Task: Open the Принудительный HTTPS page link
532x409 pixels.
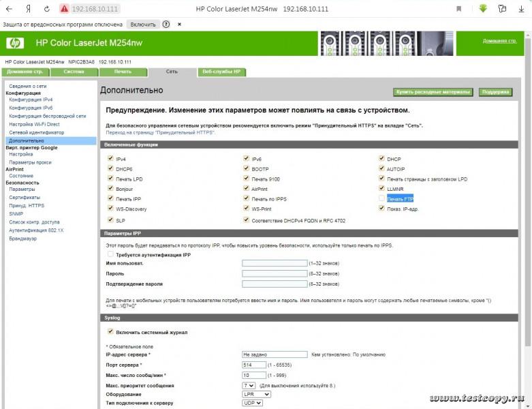Action: (160, 133)
